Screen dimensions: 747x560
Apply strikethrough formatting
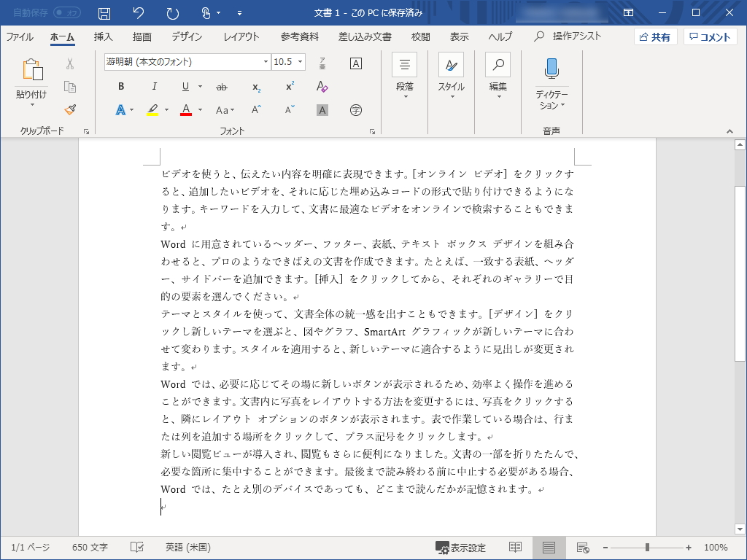tap(220, 86)
